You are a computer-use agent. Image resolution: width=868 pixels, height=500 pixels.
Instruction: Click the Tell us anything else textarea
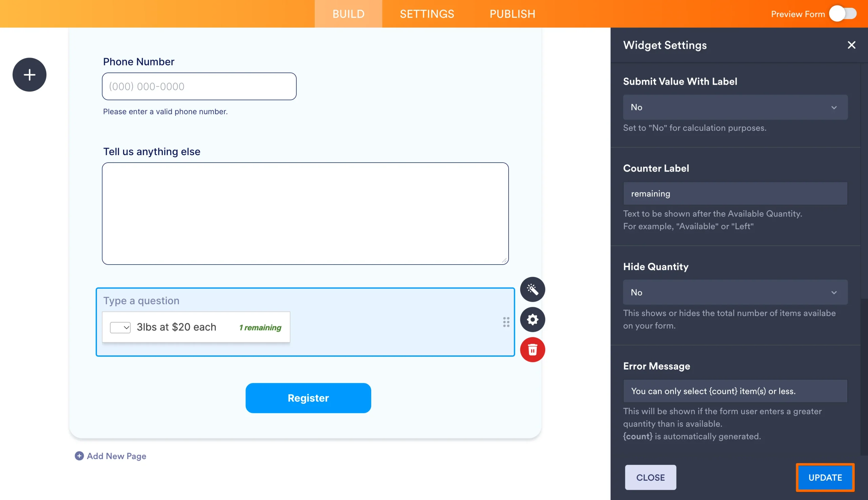pyautogui.click(x=305, y=214)
